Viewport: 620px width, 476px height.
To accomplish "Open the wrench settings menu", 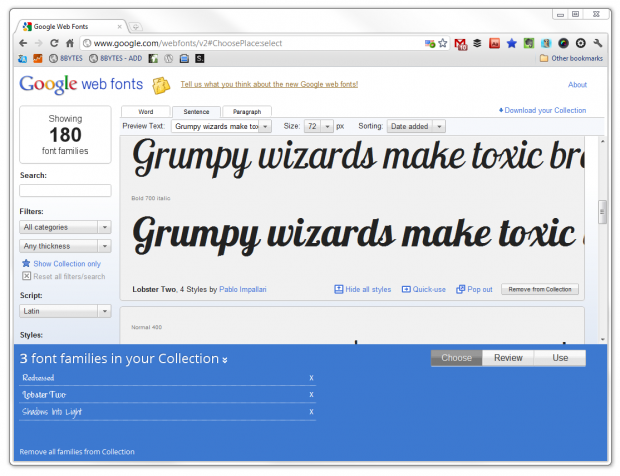I will click(x=597, y=43).
